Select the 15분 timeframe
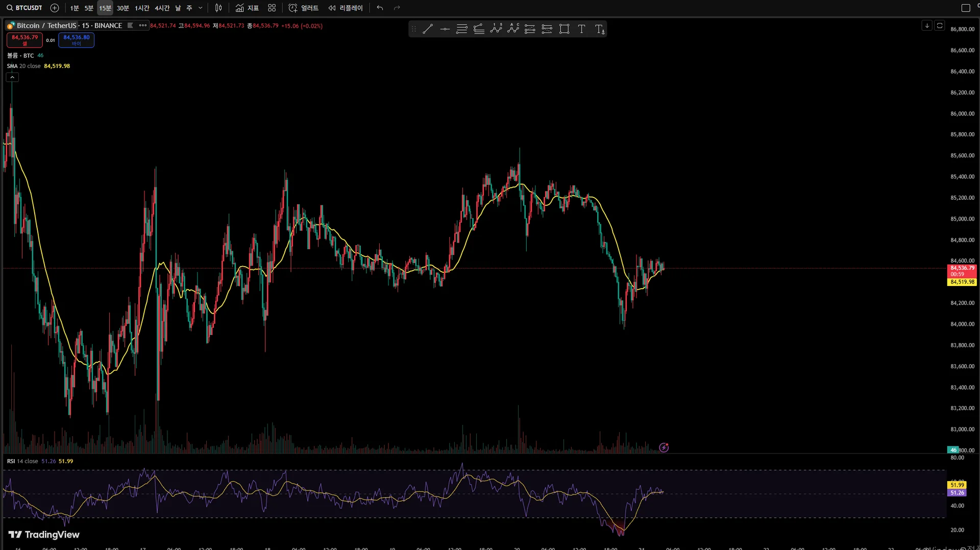980x550 pixels. pyautogui.click(x=105, y=8)
